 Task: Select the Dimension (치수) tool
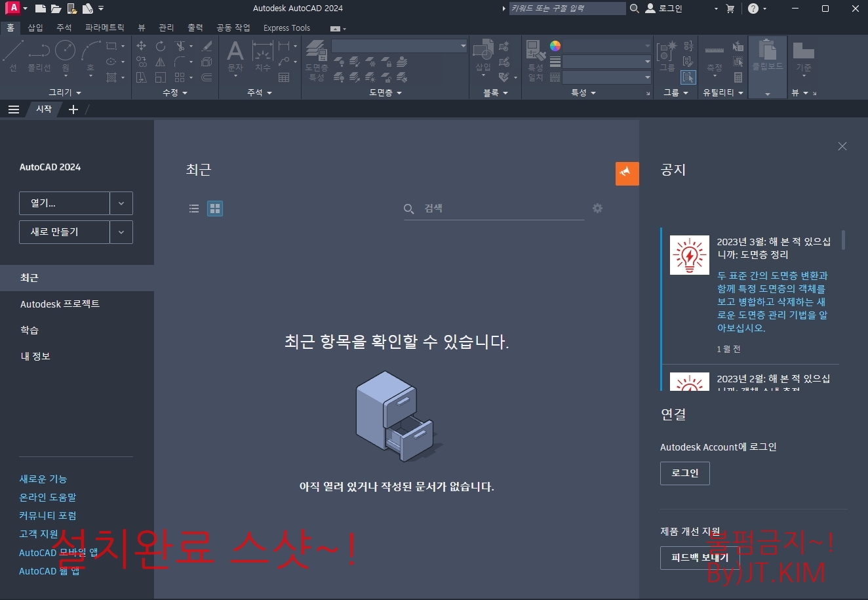tap(262, 55)
